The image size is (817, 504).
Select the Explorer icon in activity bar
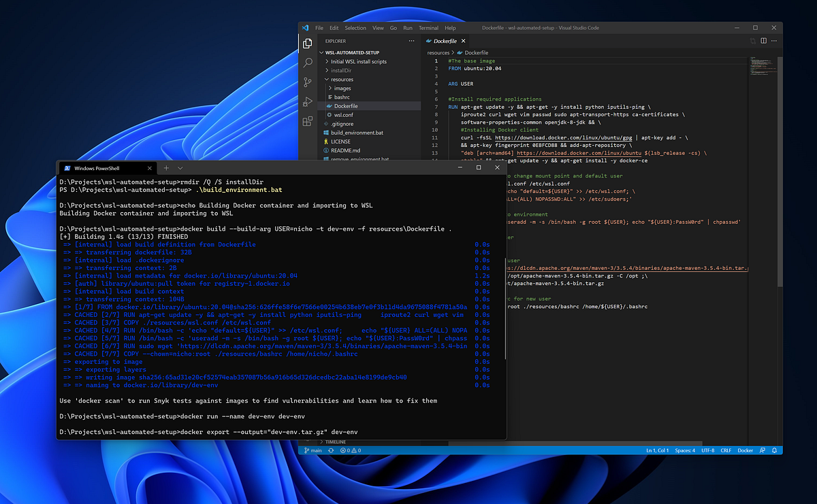(308, 43)
